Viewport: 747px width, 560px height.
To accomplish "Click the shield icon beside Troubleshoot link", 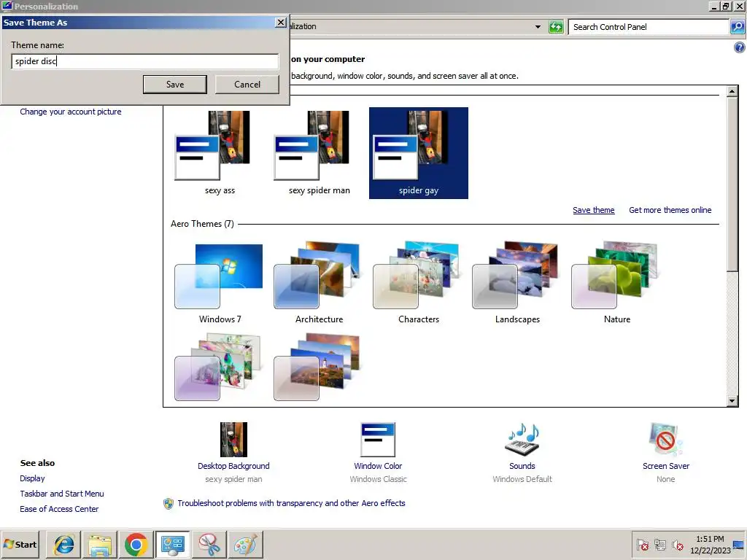I will 169,503.
